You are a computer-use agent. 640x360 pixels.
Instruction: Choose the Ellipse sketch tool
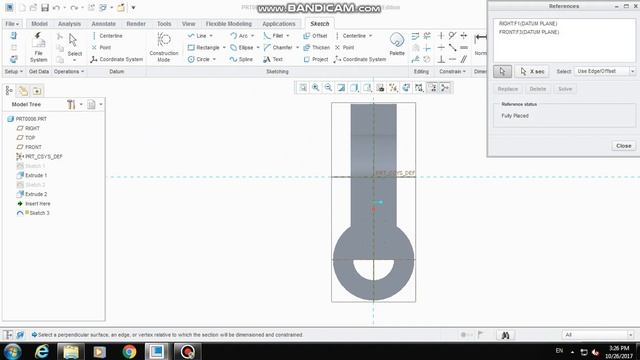click(242, 48)
